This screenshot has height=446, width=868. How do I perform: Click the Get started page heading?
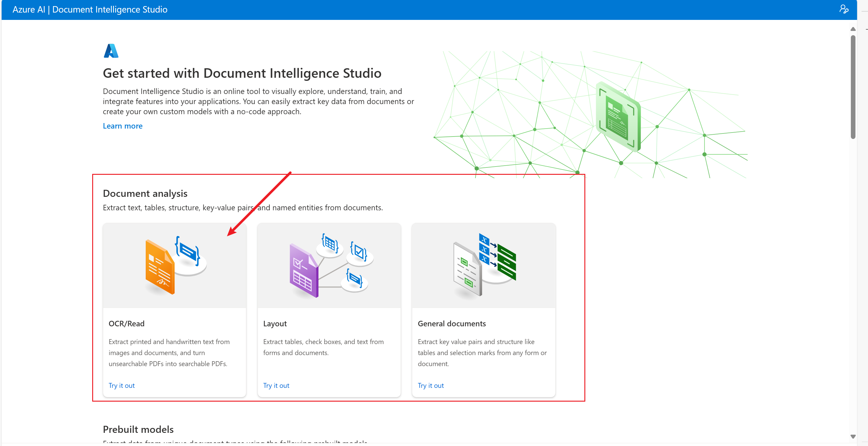click(242, 73)
